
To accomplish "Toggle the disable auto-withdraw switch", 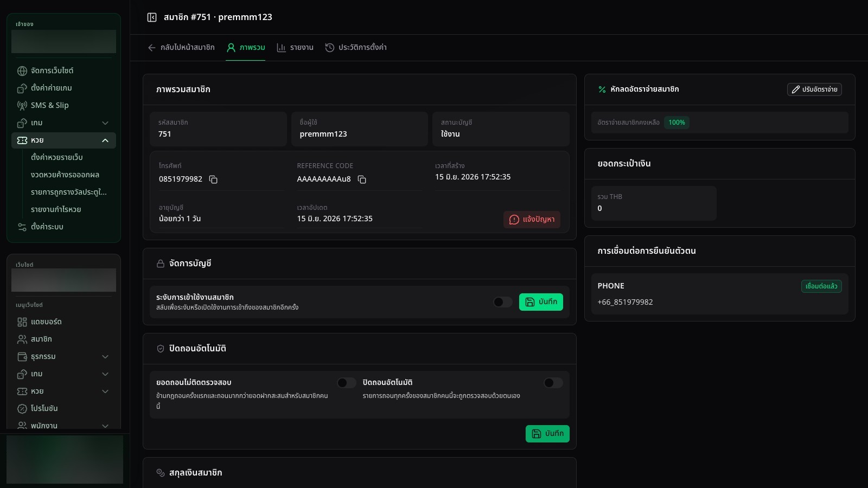I will (x=553, y=383).
